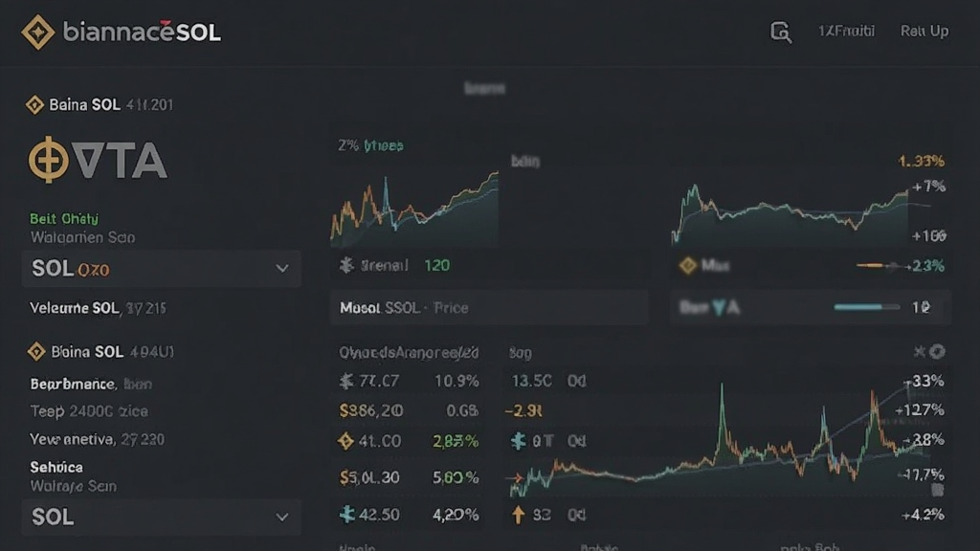
Task: Open the green mini chart showing 1.33%
Action: pyautogui.click(x=790, y=213)
